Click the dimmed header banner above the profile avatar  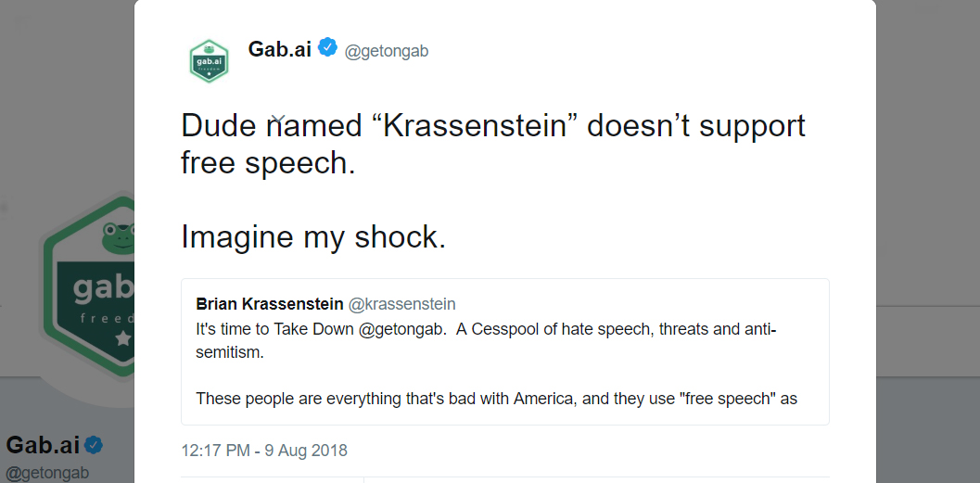tap(67, 94)
